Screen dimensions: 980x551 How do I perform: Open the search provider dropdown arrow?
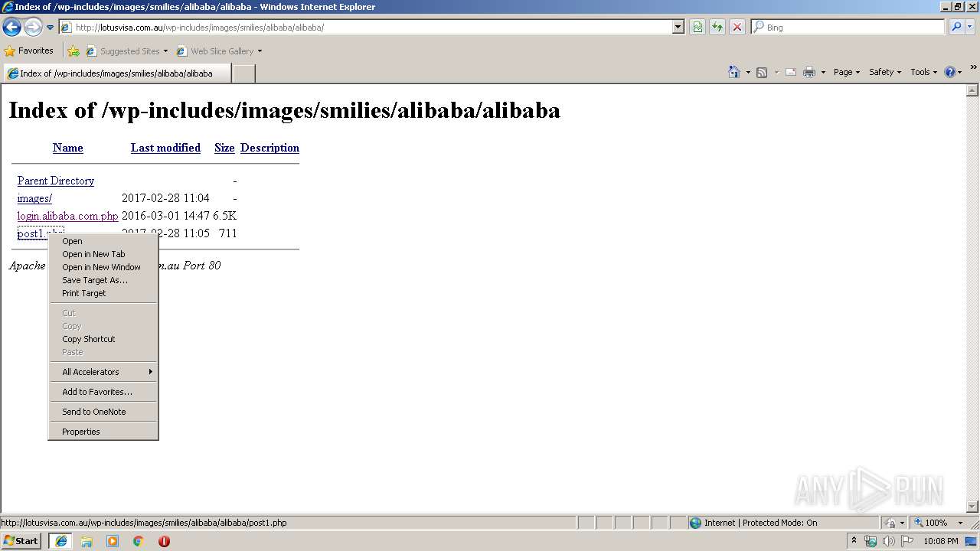[970, 28]
